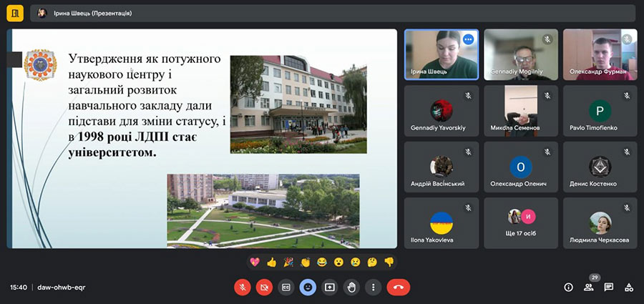Click the university emblem on the slide
The height and width of the screenshot is (304, 644).
[40, 65]
